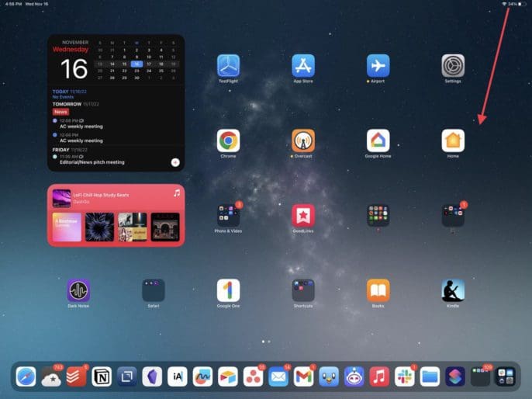Open the Google One app
Screen dimensions: 532x399
click(x=228, y=290)
